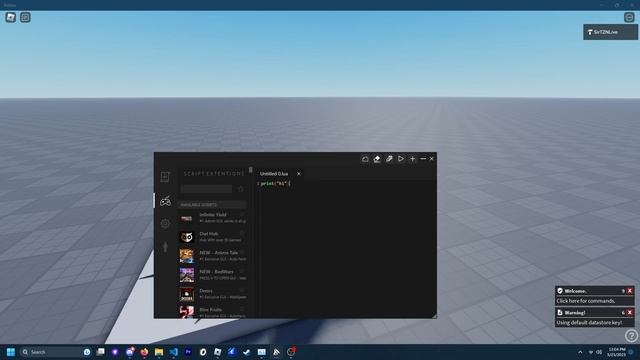Screen dimensions: 640x360
Task: Open the taskbar clock and date
Action: pos(617,352)
